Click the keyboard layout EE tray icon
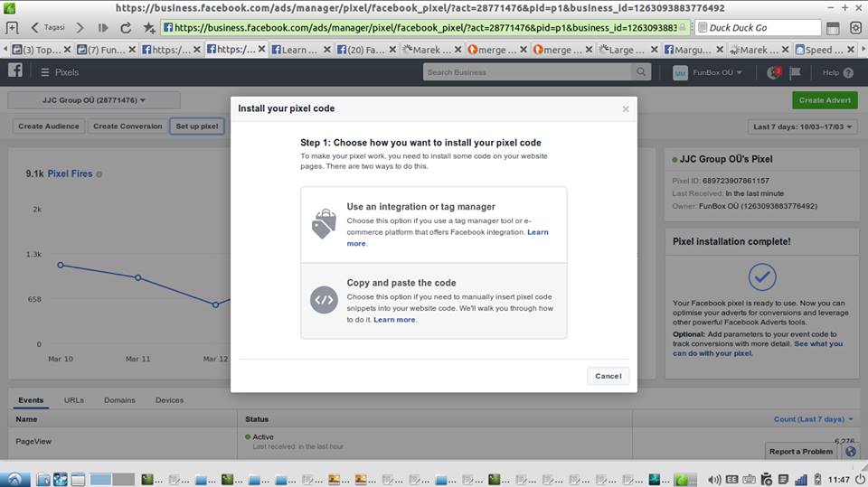The image size is (868, 487). pyautogui.click(x=731, y=479)
